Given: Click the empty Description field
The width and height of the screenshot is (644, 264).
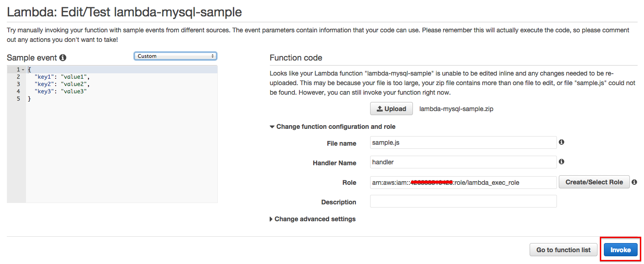Looking at the screenshot, I should coord(463,201).
